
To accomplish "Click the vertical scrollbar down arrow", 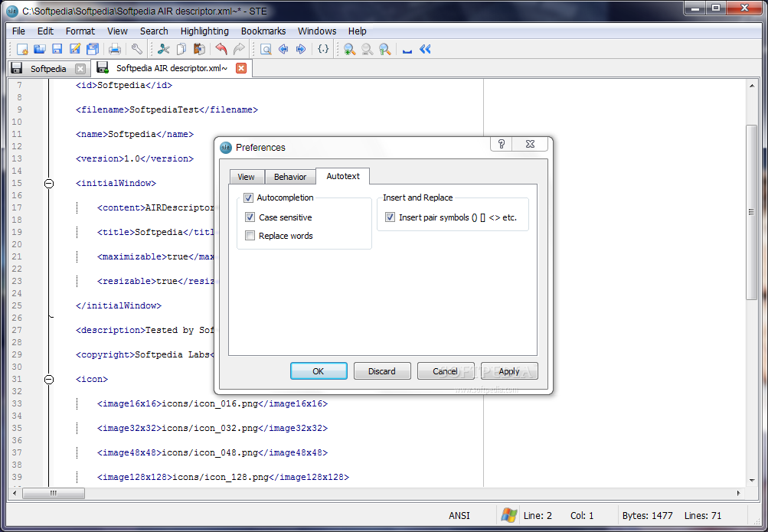I will 751,481.
